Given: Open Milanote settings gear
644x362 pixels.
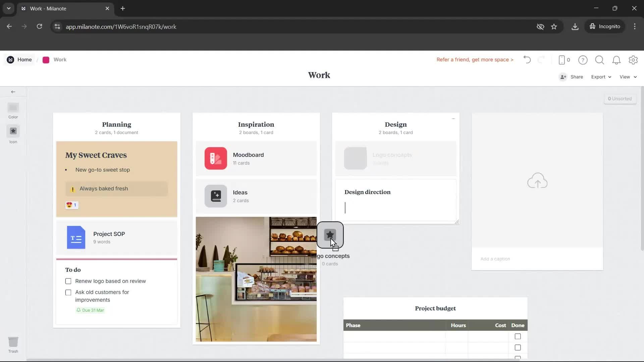Looking at the screenshot, I should tap(633, 60).
